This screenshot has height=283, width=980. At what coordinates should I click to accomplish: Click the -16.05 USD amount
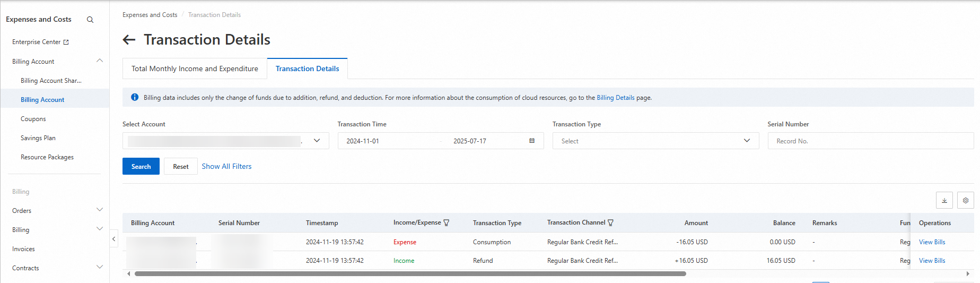tap(692, 242)
